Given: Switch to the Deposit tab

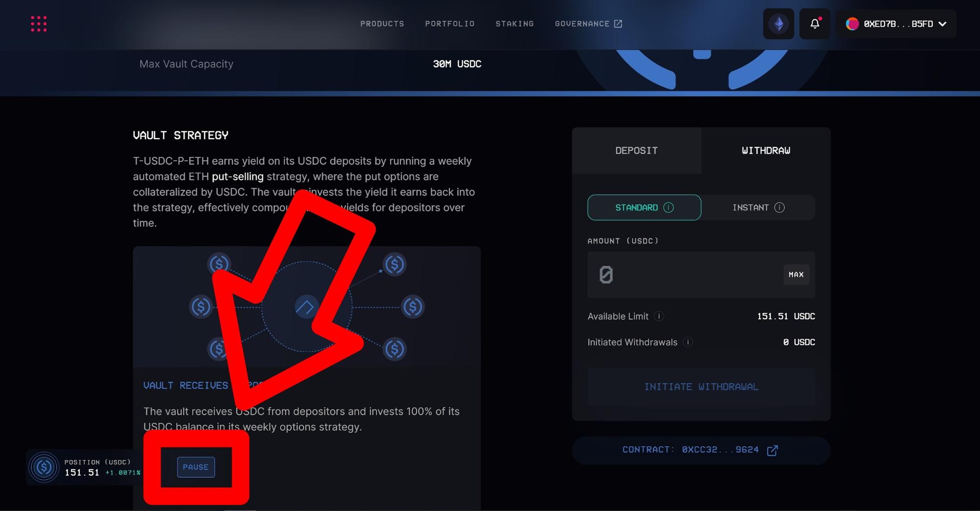Looking at the screenshot, I should [x=636, y=151].
